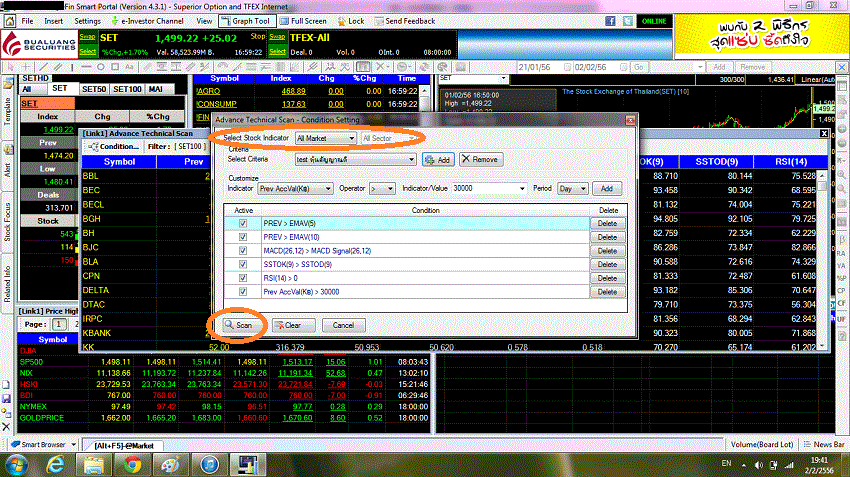Uncheck Prev AccVal(Kß) > 30000 condition
Screen dimensions: 850x477
pyautogui.click(x=243, y=292)
